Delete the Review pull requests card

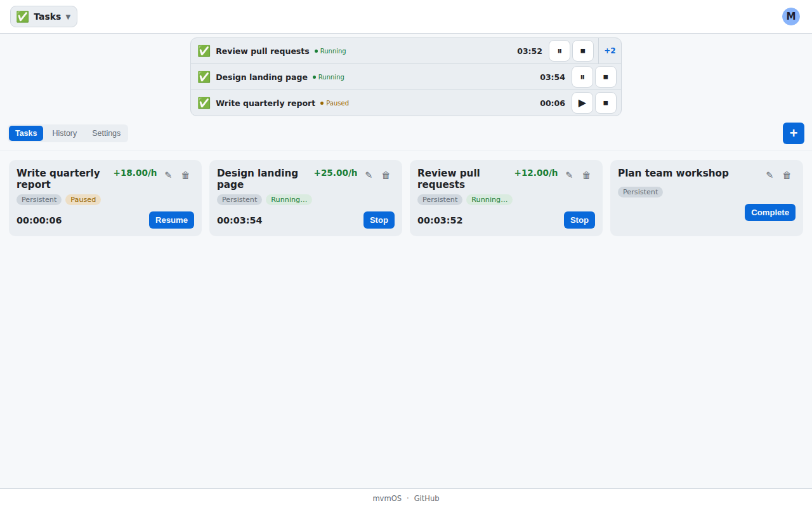pos(586,175)
